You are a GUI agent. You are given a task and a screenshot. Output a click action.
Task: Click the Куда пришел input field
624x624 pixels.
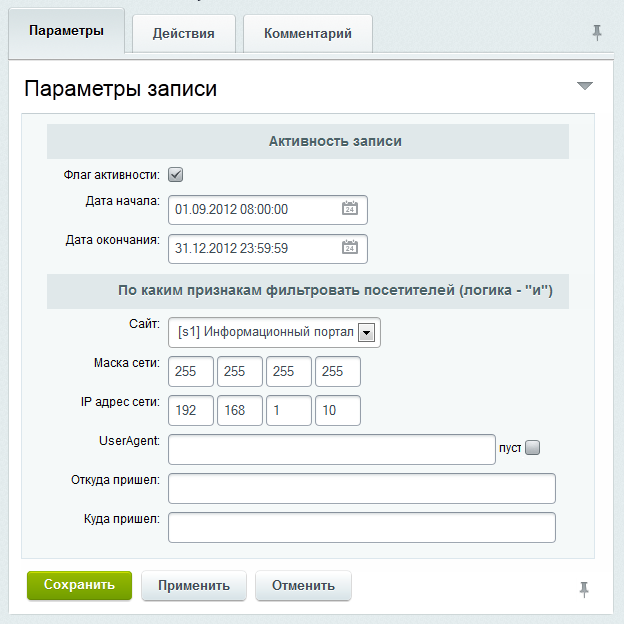[x=361, y=527]
